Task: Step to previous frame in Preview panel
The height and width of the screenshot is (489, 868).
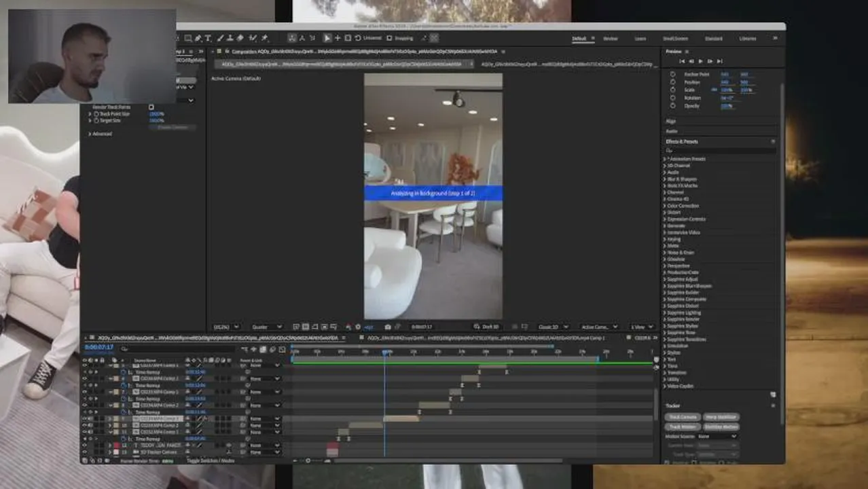Action: click(691, 61)
